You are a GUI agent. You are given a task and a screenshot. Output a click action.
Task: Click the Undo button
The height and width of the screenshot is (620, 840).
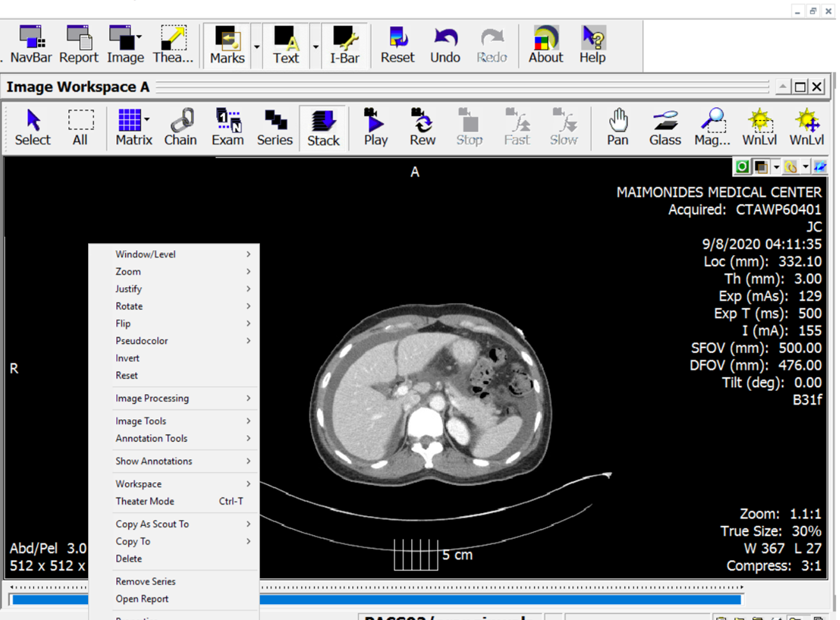[445, 45]
